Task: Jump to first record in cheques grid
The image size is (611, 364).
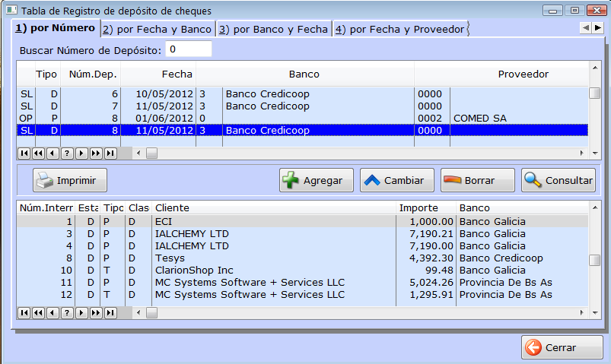Action: pyautogui.click(x=24, y=312)
